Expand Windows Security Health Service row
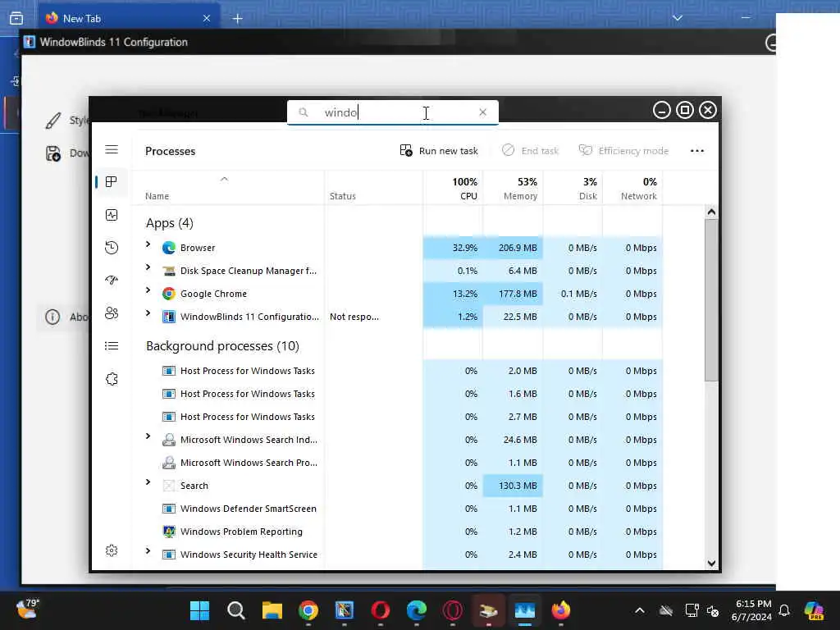 coord(148,550)
